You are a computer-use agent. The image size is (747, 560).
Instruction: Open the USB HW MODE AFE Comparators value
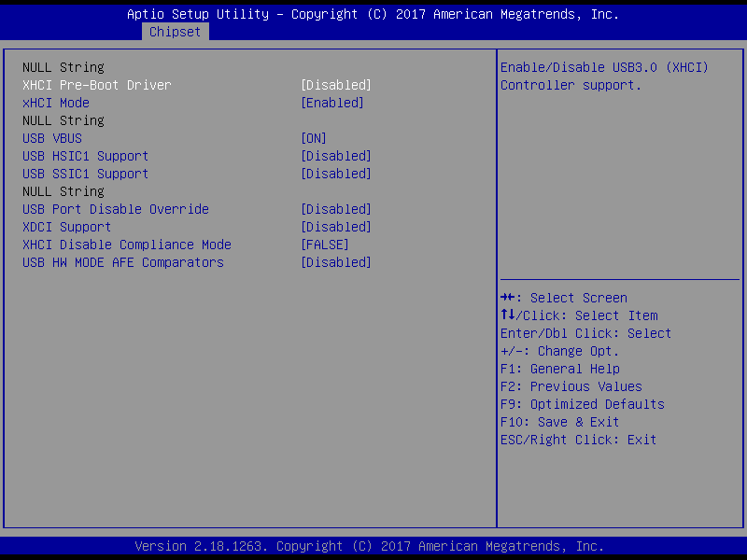335,262
